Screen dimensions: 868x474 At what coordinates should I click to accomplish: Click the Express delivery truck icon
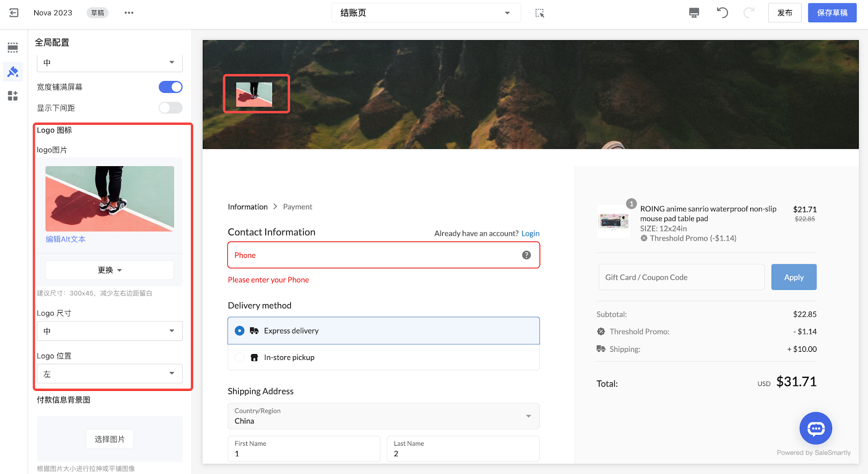point(254,331)
